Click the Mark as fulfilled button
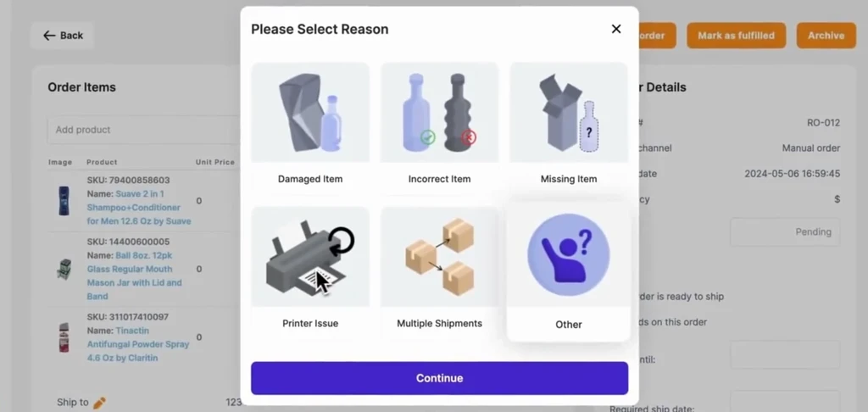Viewport: 868px width, 412px height. pyautogui.click(x=736, y=36)
